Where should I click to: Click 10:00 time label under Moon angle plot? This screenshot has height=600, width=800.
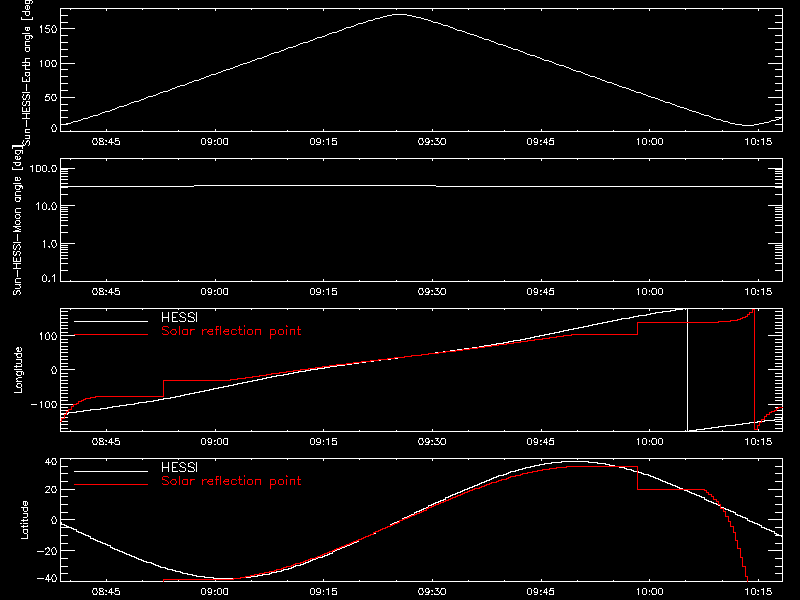(x=649, y=292)
